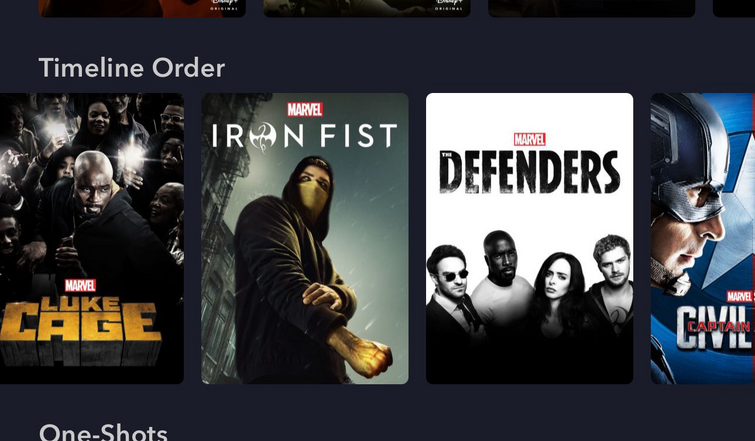The width and height of the screenshot is (755, 441).
Task: Click the Marvel logo above Luke Cage title
Action: click(x=80, y=286)
